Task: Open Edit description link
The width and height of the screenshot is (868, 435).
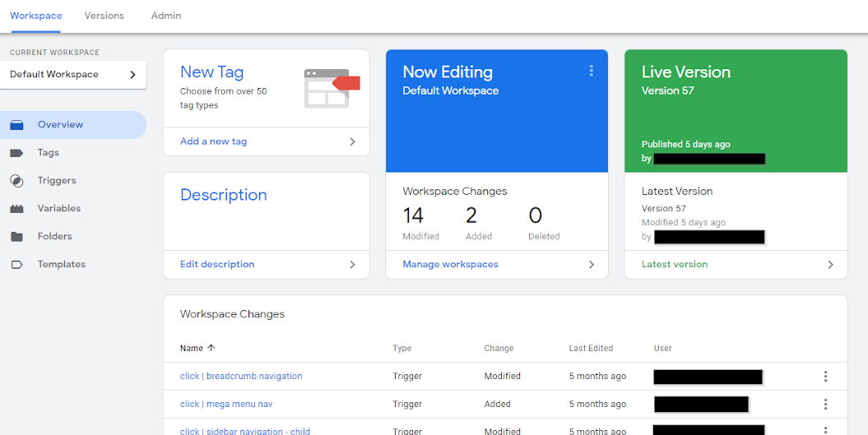Action: [217, 265]
